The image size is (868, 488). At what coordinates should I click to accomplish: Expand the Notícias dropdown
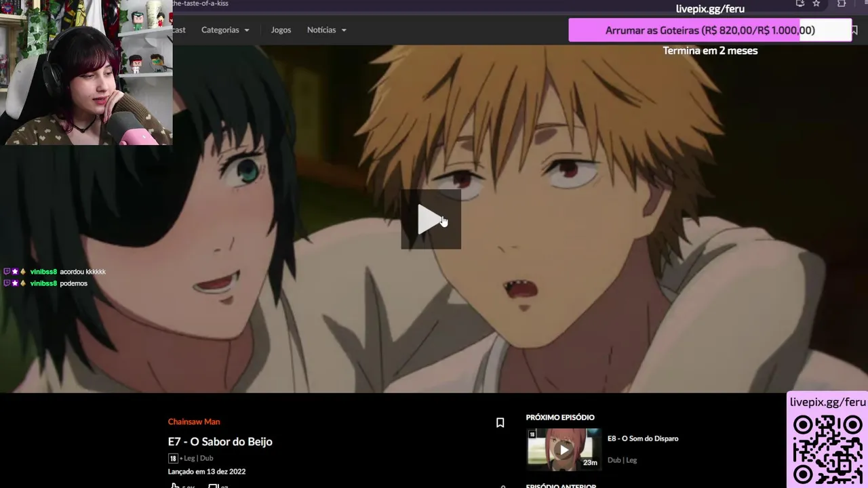click(x=326, y=30)
